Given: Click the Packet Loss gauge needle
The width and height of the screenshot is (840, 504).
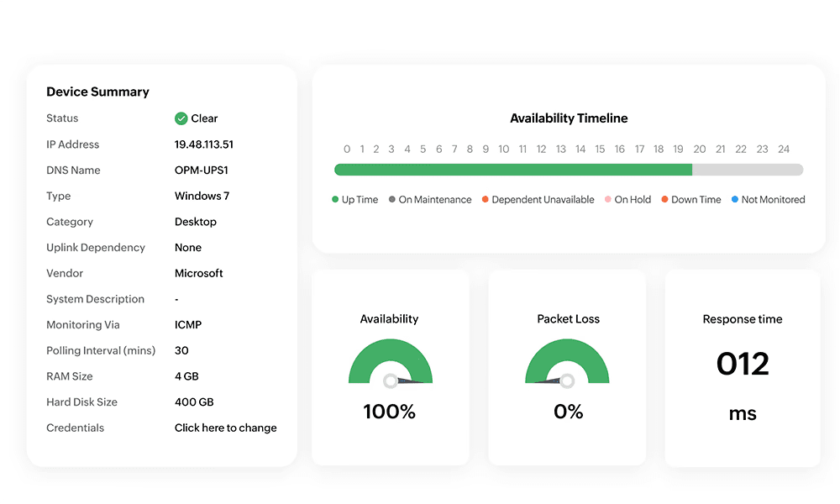Looking at the screenshot, I should click(x=548, y=381).
